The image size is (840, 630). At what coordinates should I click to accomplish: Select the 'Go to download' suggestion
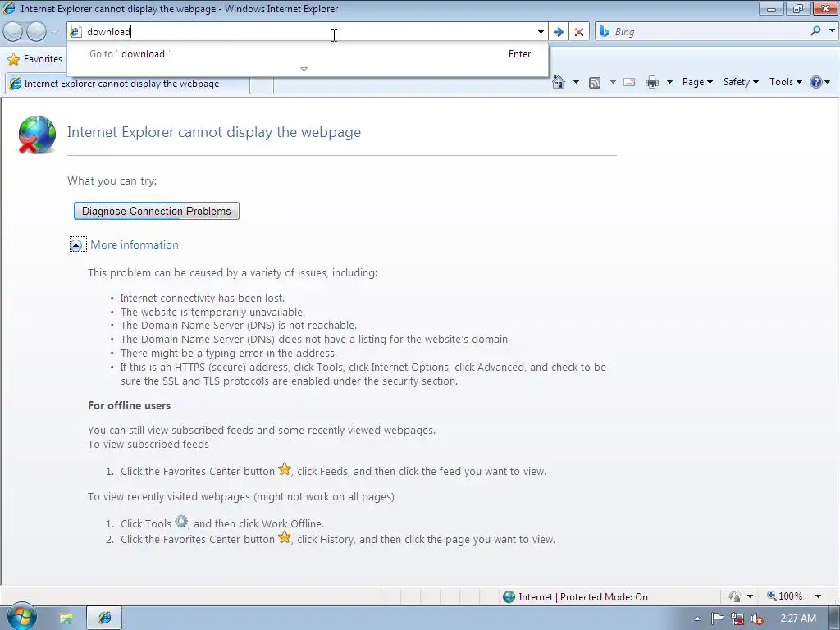point(308,54)
